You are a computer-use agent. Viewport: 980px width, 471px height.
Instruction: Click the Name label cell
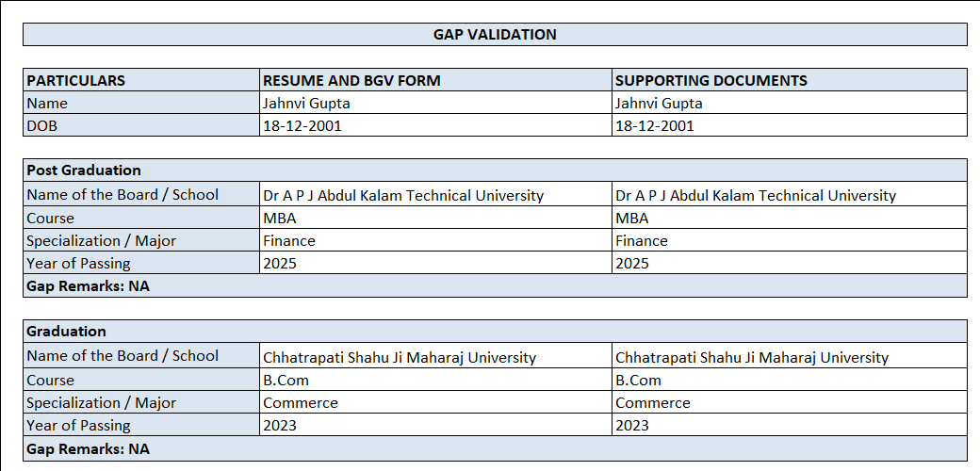(x=141, y=103)
